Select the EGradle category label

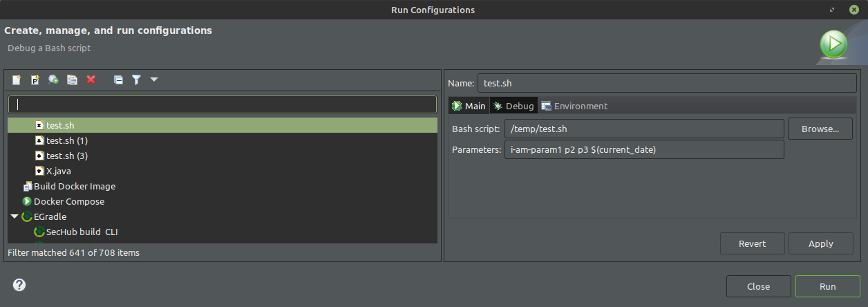point(50,216)
